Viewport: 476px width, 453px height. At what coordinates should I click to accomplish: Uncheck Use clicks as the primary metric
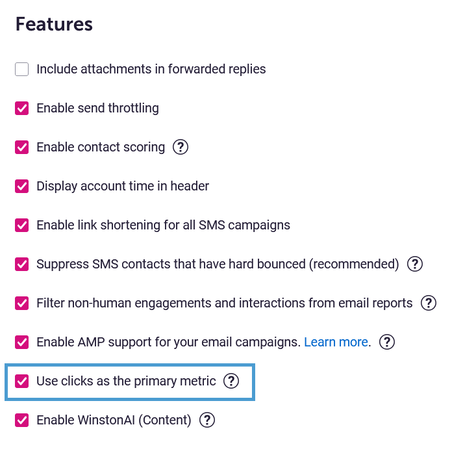22,381
